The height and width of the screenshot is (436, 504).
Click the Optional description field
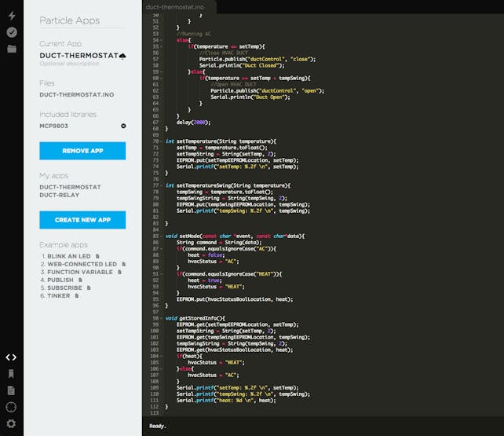click(69, 64)
